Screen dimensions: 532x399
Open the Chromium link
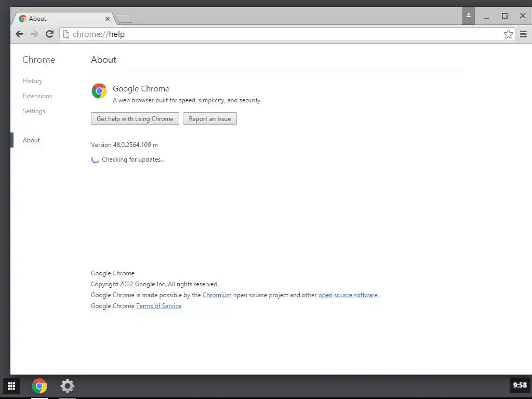click(x=217, y=295)
